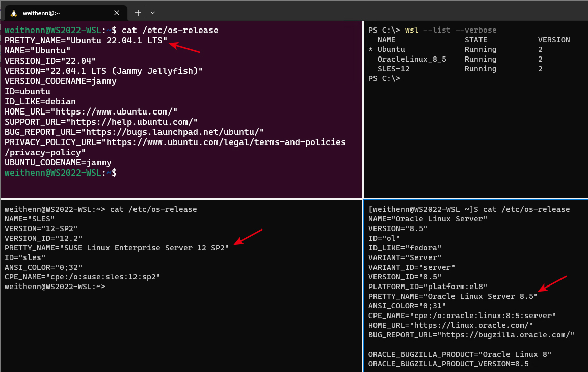Click the NAME="SLES" line
Image resolution: width=588 pixels, height=372 pixels.
pyautogui.click(x=30, y=219)
